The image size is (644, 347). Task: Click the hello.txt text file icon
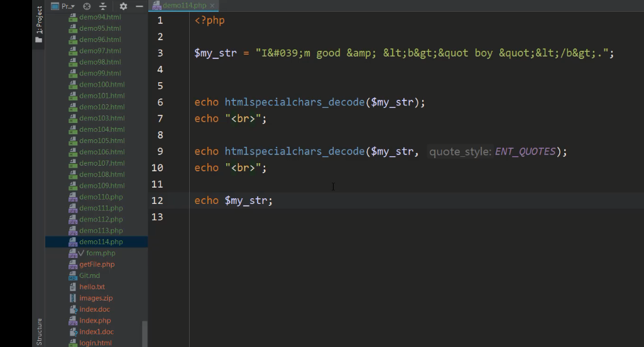pyautogui.click(x=73, y=287)
